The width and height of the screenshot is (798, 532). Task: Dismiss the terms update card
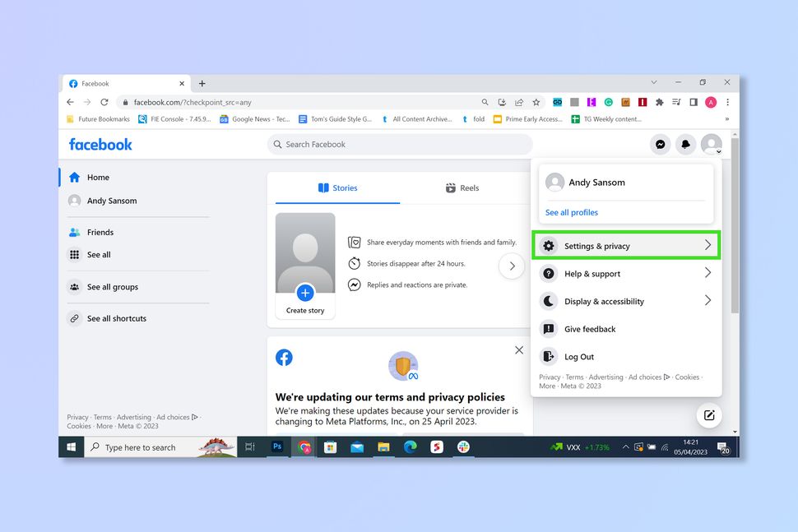coord(518,350)
